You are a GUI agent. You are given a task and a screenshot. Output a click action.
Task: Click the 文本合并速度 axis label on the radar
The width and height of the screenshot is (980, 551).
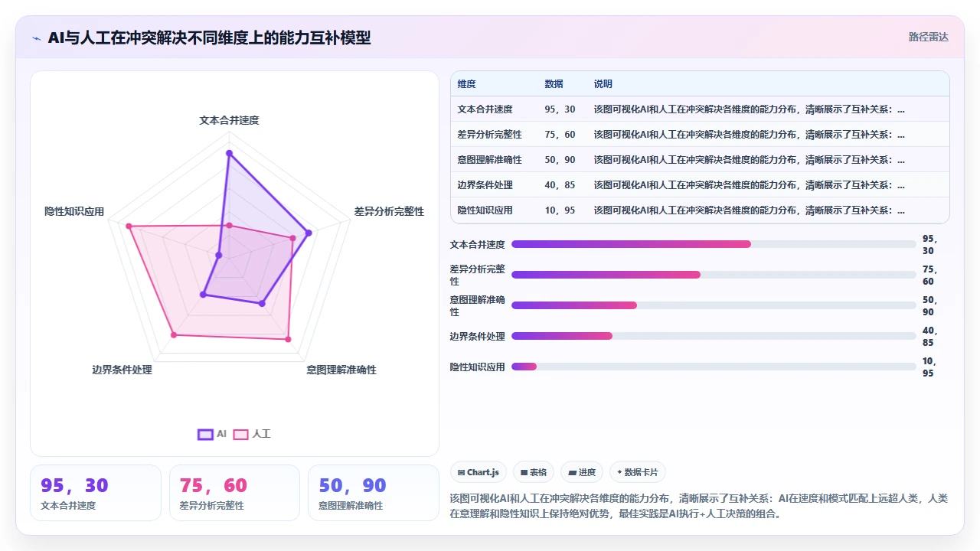pyautogui.click(x=229, y=120)
